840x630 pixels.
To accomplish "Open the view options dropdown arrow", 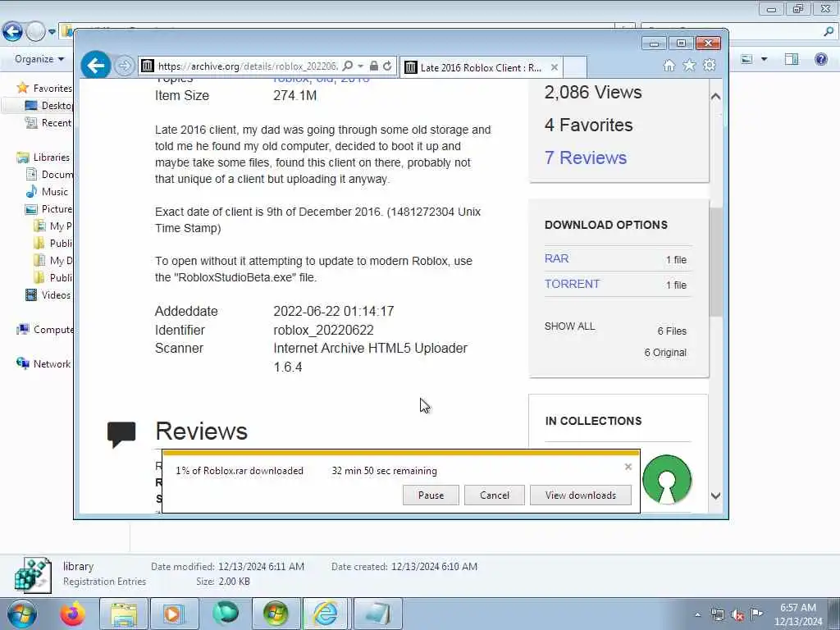I will coord(764,59).
